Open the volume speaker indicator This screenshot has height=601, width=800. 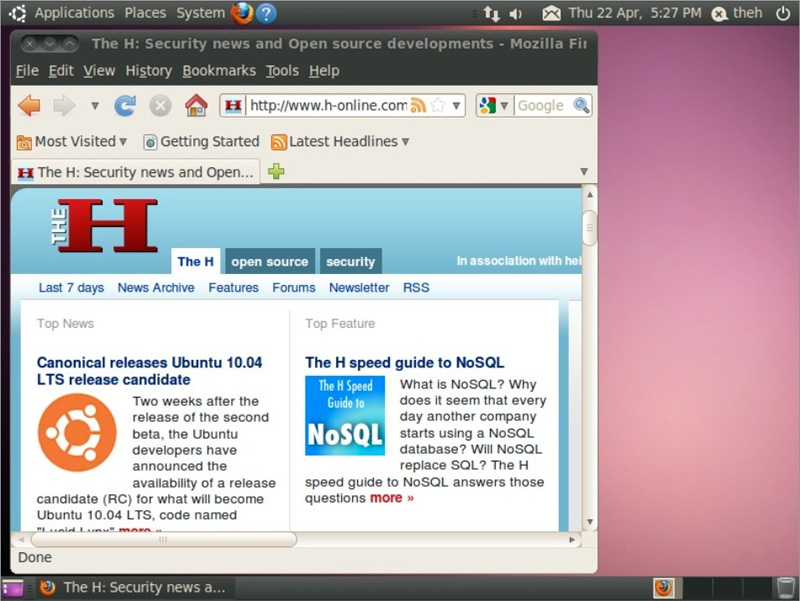516,14
